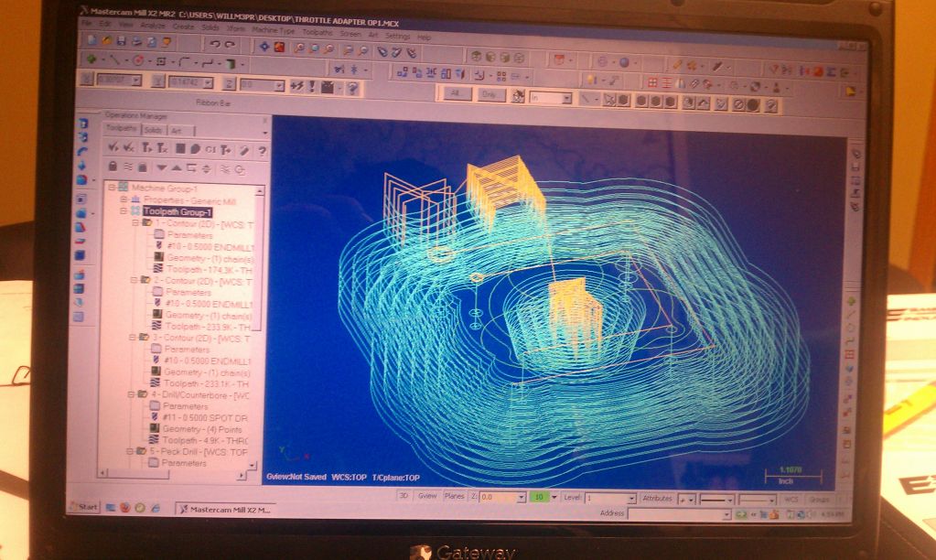The image size is (936, 560).
Task: Select Geometry - (4) Points entry
Action: click(202, 429)
